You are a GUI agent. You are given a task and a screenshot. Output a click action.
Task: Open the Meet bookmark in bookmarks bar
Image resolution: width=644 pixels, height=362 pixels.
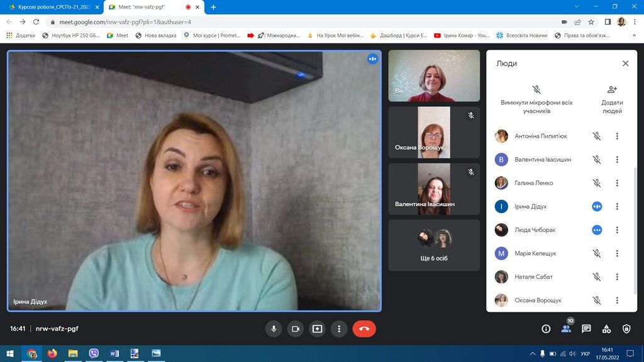pyautogui.click(x=118, y=35)
